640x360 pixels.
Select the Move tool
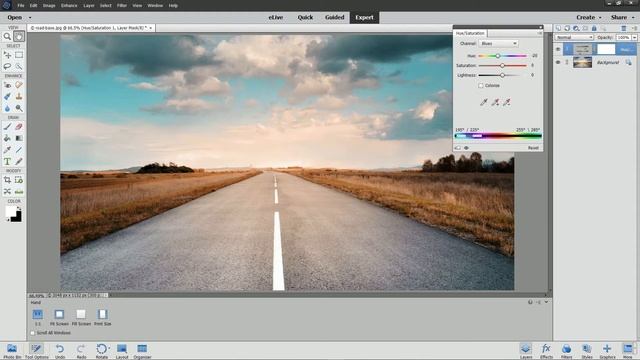tap(7, 55)
